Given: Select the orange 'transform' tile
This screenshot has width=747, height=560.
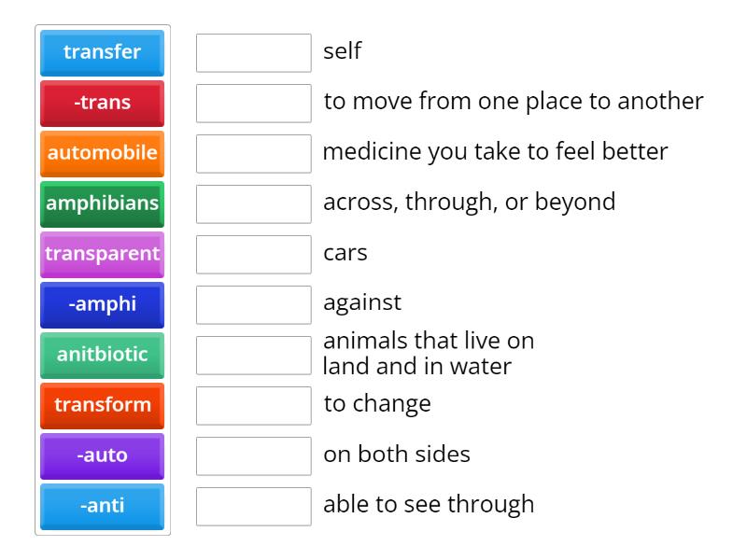Looking at the screenshot, I should (102, 406).
